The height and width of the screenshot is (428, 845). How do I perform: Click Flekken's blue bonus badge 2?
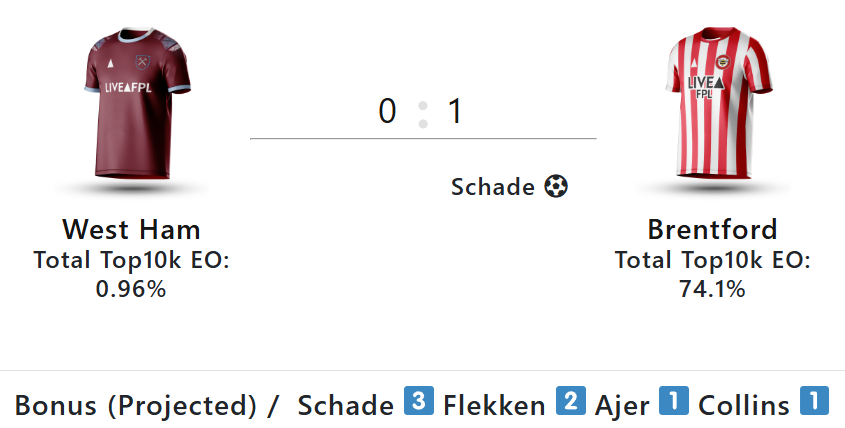point(571,401)
